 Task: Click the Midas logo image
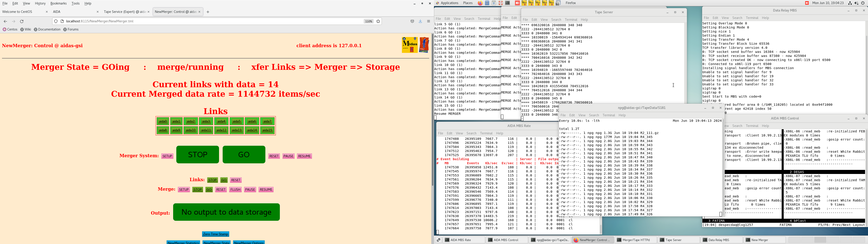pos(409,45)
